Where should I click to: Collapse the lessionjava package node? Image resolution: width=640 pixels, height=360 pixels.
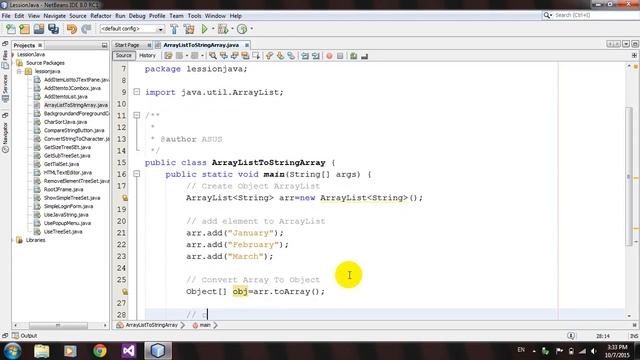click(19, 71)
